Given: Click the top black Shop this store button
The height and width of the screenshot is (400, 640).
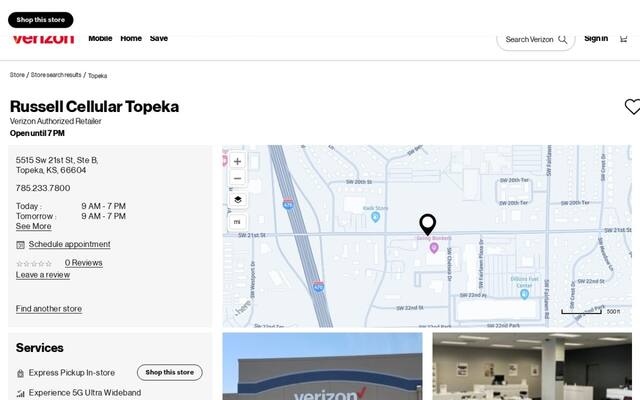Looking at the screenshot, I should tap(40, 20).
